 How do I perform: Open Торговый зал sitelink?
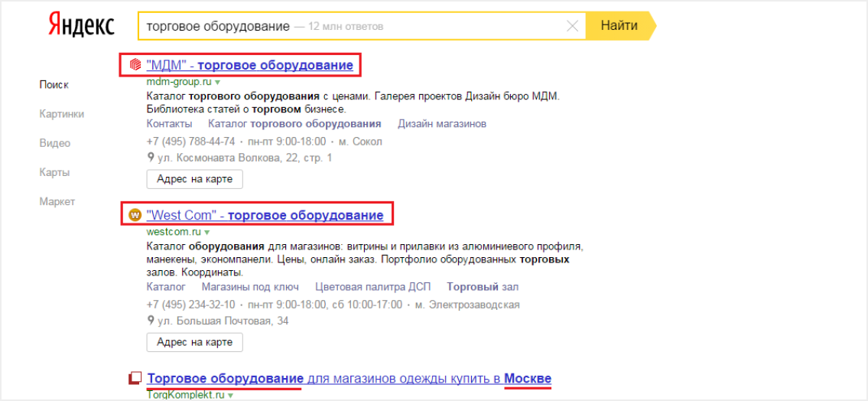(x=482, y=287)
